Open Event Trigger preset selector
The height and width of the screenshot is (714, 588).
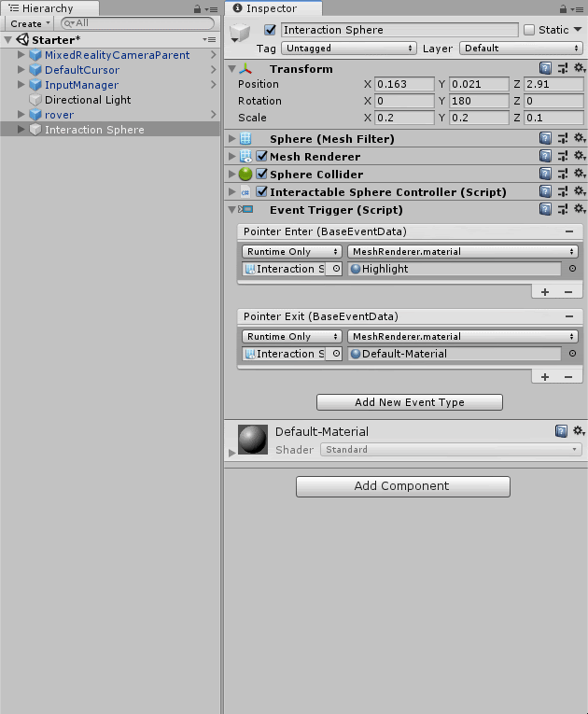[x=563, y=209]
